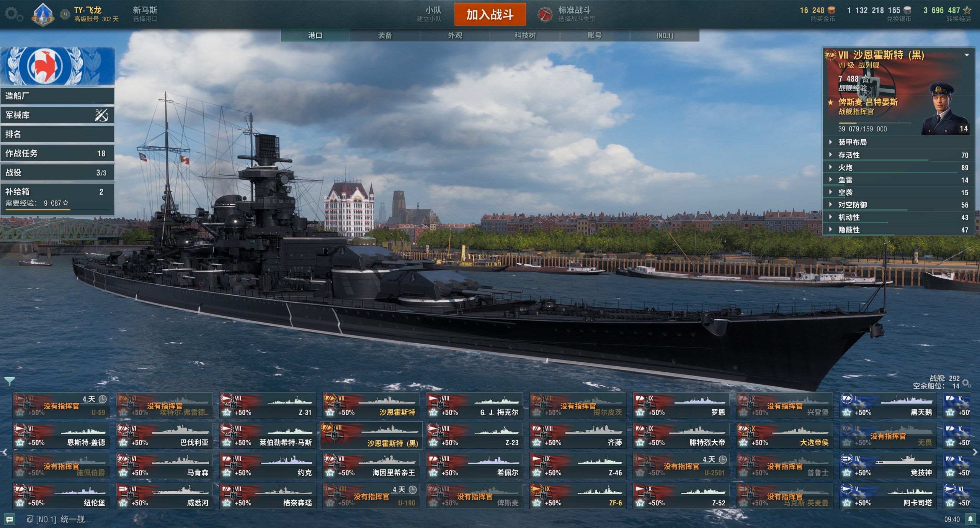Select the 腓特烈大帝 ship card

pyautogui.click(x=681, y=436)
